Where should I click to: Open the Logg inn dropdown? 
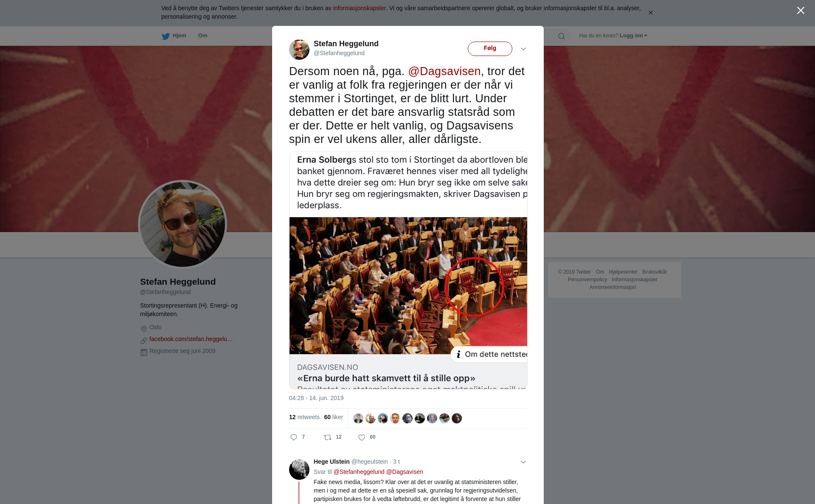[633, 36]
